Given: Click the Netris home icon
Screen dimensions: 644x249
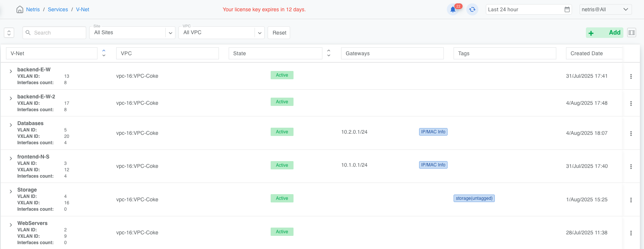Looking at the screenshot, I should [20, 9].
